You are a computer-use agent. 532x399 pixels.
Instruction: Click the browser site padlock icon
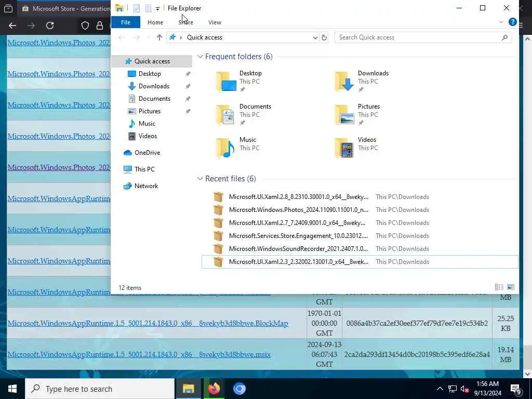coord(99,25)
